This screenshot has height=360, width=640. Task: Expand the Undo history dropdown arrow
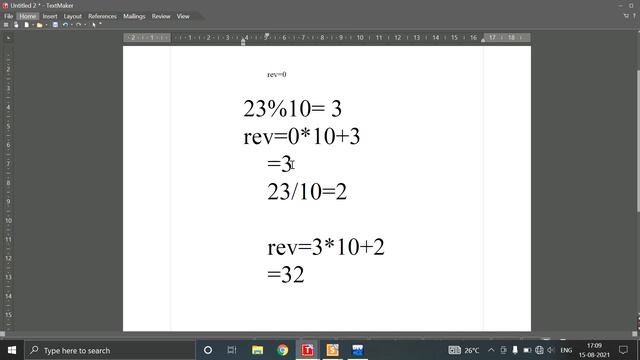[x=72, y=25]
